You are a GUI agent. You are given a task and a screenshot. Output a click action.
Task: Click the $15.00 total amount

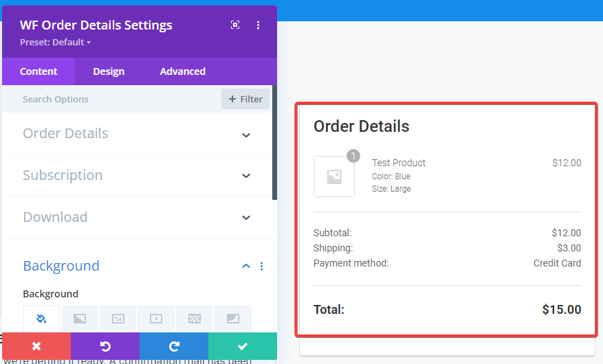tap(562, 310)
